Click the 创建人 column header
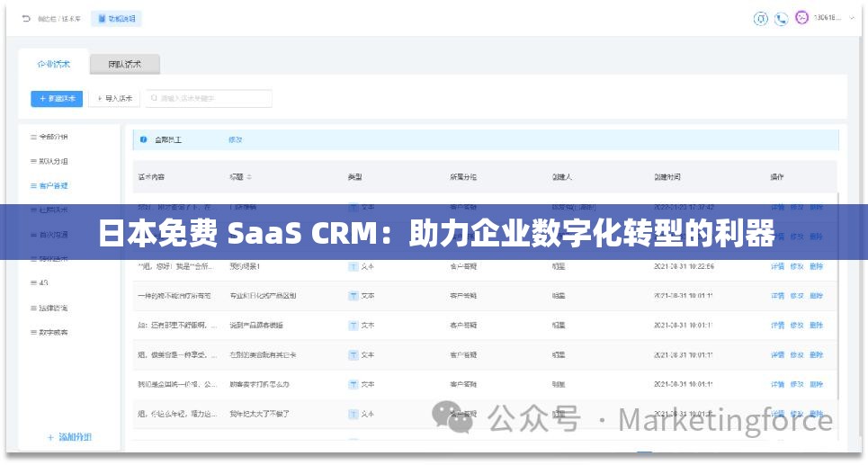This screenshot has height=465, width=868. 562,177
